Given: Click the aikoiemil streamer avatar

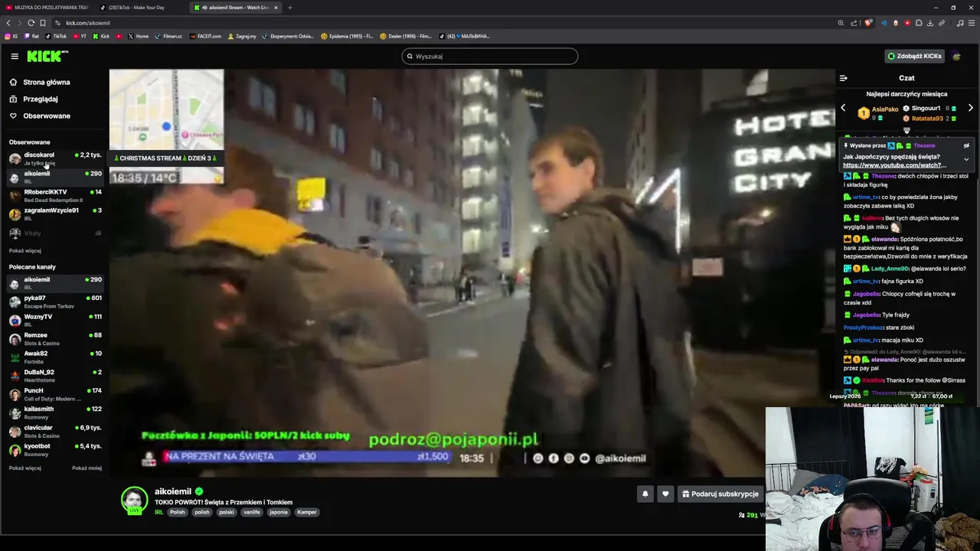Looking at the screenshot, I should tap(134, 500).
